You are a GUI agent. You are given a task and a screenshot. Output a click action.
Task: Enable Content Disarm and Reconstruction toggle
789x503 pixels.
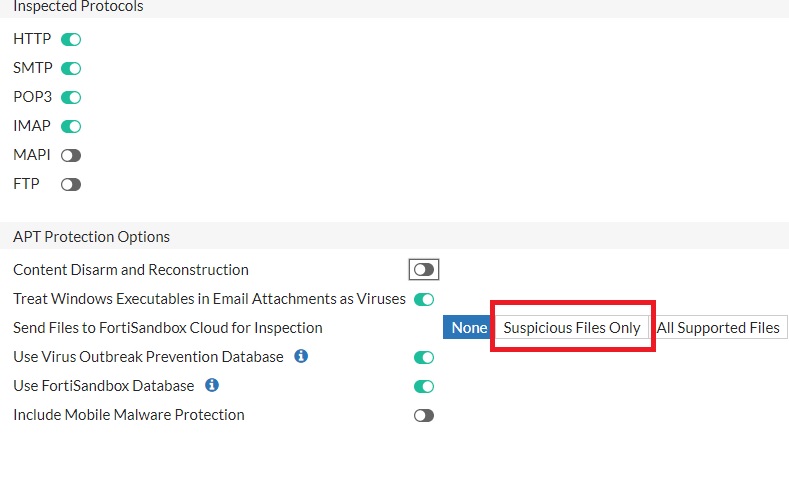coord(424,270)
